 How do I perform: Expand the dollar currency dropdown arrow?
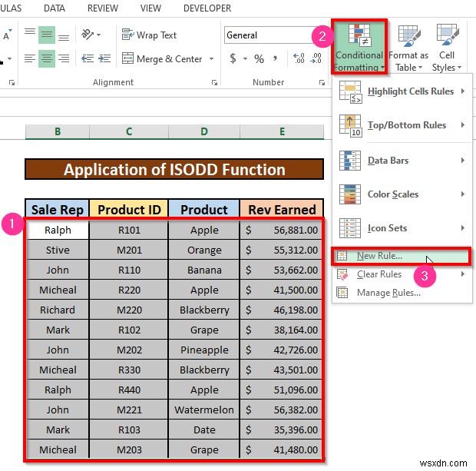[x=245, y=58]
